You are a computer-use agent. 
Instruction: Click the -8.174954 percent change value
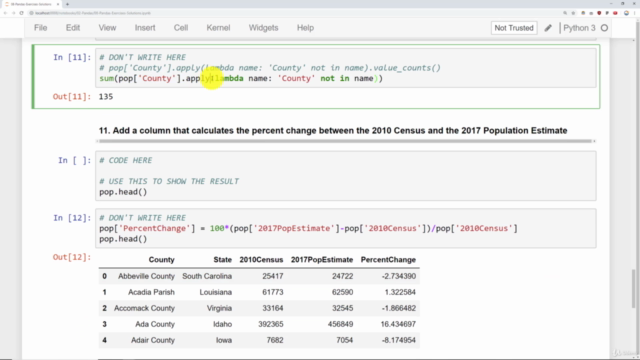398,340
